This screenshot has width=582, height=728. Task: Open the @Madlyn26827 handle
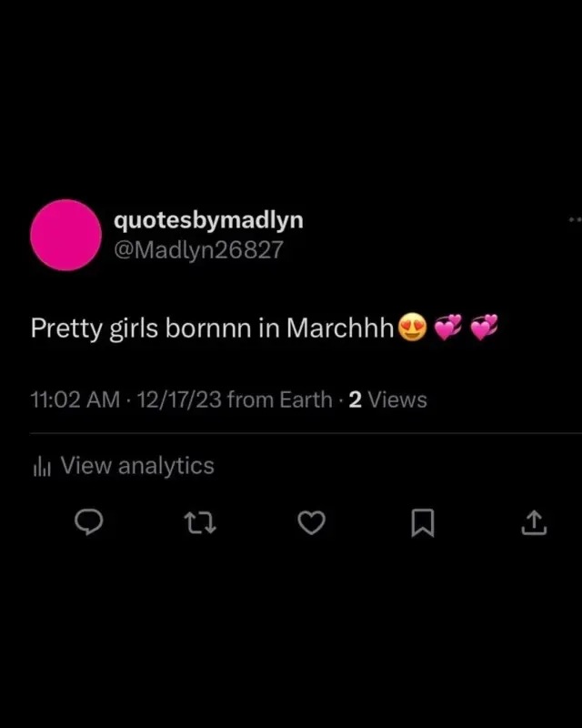tap(198, 249)
